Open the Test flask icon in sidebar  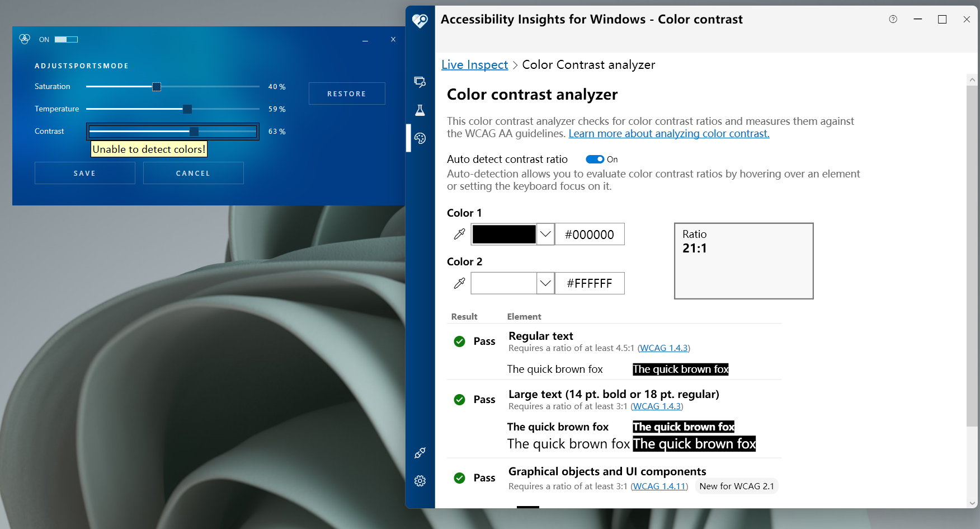[420, 110]
